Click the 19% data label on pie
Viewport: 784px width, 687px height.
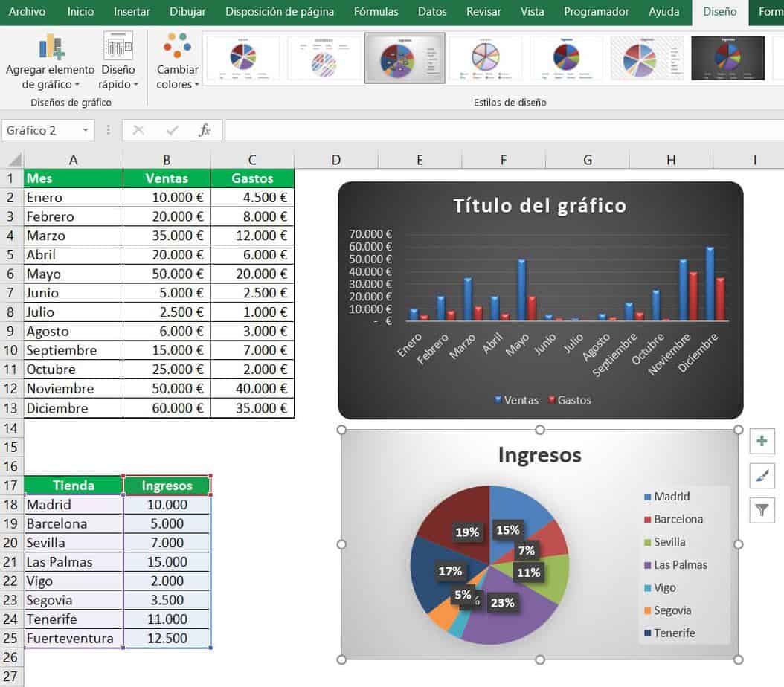(x=467, y=532)
